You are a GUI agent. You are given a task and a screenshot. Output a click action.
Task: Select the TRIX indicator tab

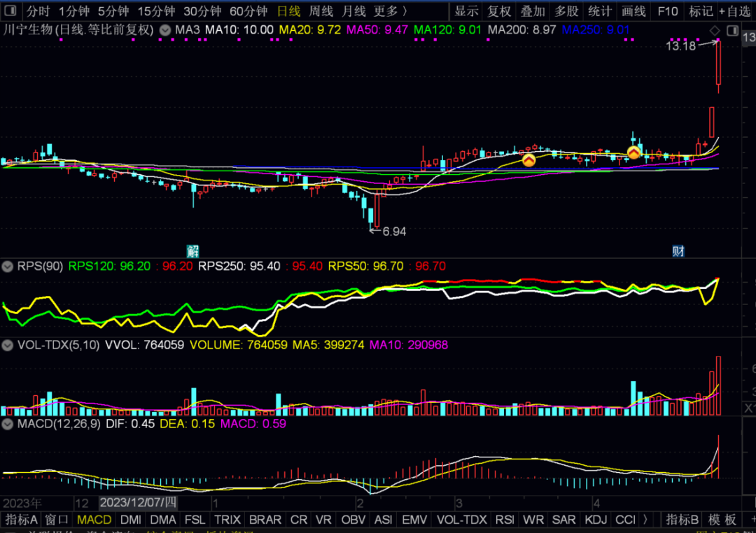[227, 520]
